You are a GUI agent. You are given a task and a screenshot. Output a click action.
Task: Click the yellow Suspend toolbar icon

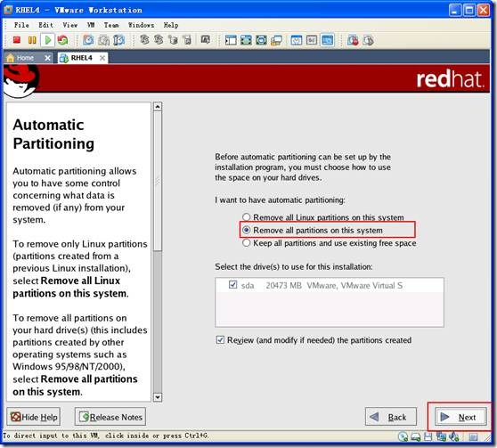[32, 40]
